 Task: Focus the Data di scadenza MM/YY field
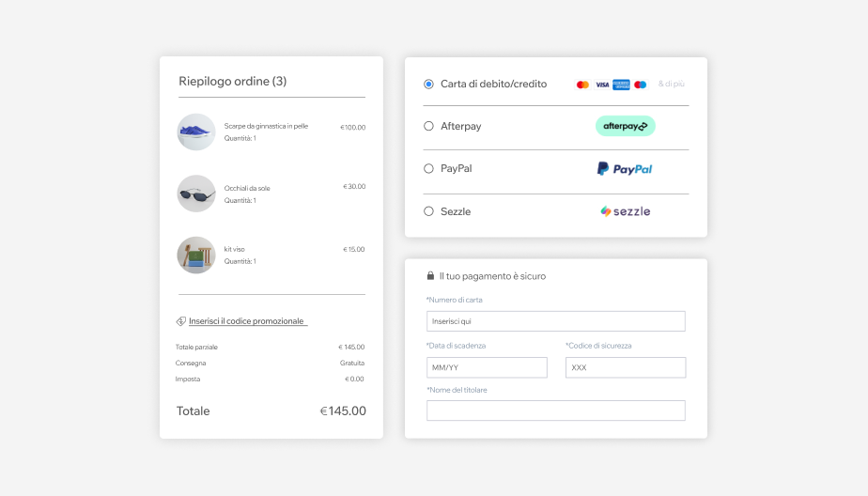(x=487, y=367)
